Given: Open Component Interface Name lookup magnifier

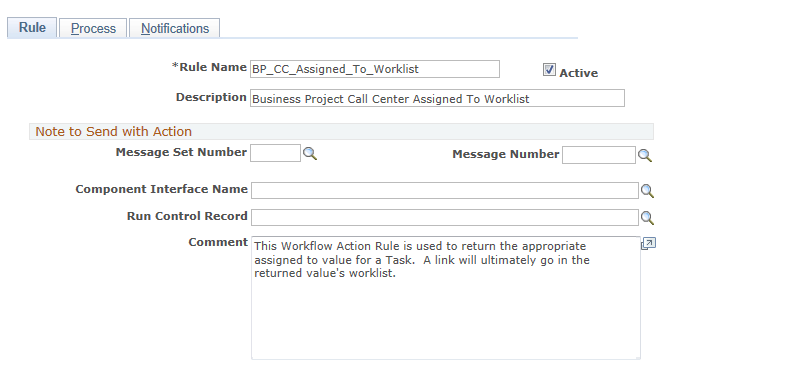Looking at the screenshot, I should coord(647,191).
